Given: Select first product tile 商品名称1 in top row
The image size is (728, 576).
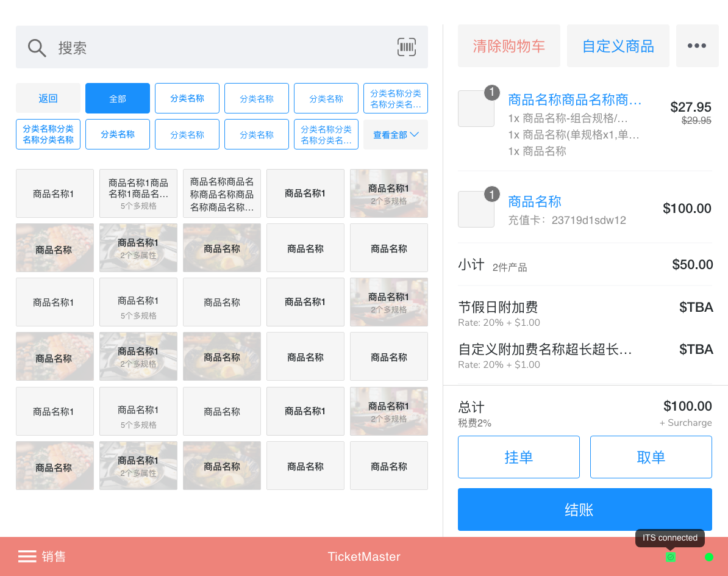Looking at the screenshot, I should pos(55,193).
